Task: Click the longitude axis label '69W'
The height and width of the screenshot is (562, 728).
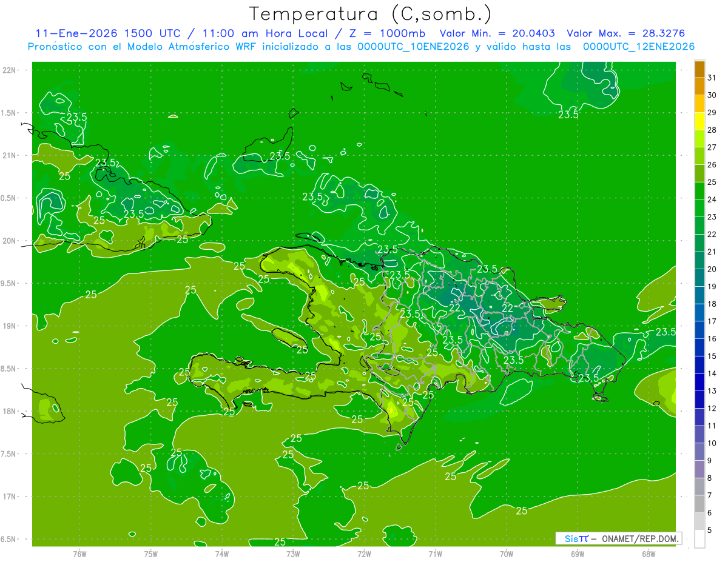Action: click(x=578, y=554)
